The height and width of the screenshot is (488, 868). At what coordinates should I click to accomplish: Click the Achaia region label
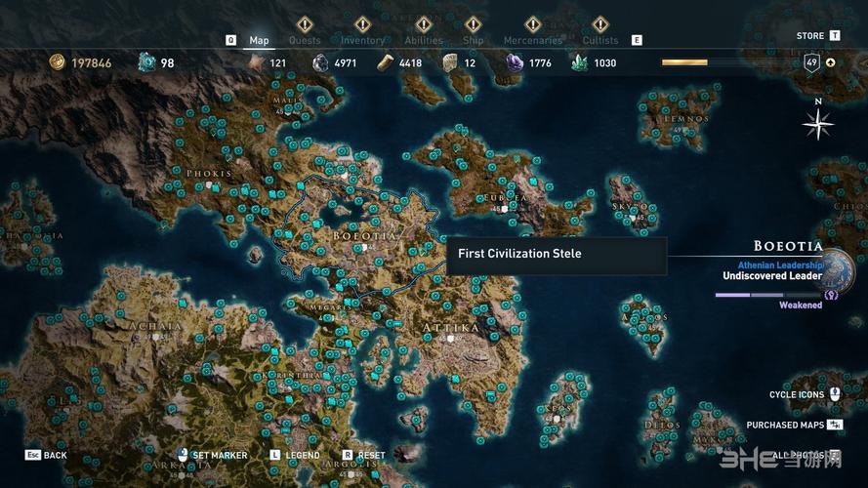pos(155,326)
